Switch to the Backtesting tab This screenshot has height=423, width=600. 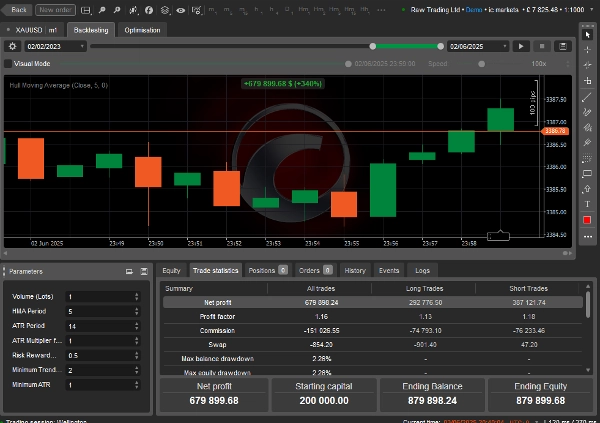(91, 30)
